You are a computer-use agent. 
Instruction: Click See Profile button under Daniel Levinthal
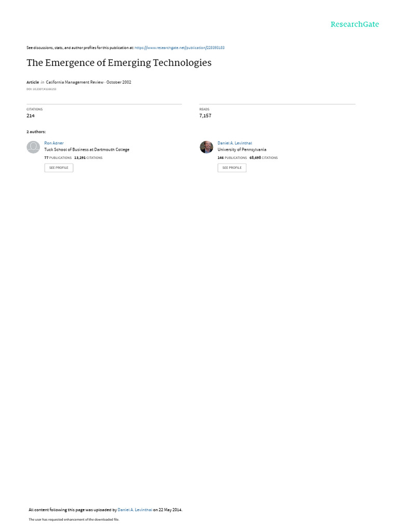tap(232, 168)
